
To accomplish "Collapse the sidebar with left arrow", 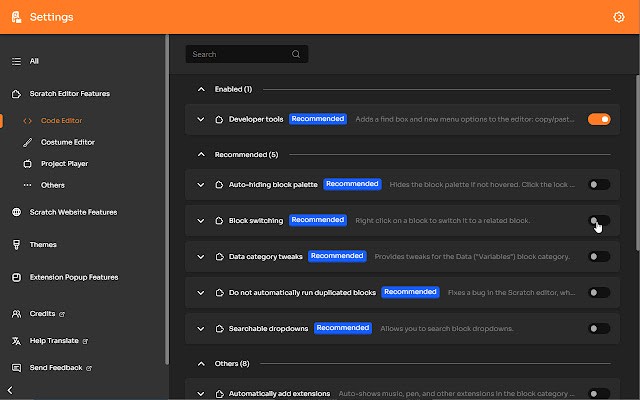I will pos(10,391).
